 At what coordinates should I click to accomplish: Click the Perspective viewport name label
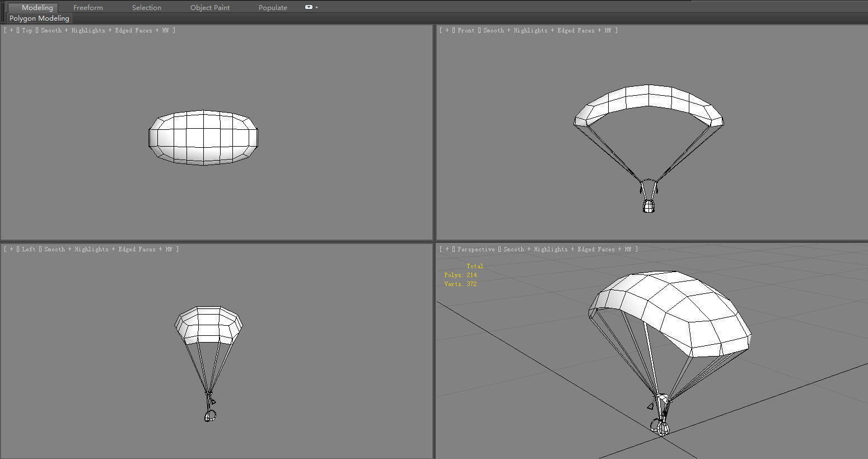click(x=476, y=249)
